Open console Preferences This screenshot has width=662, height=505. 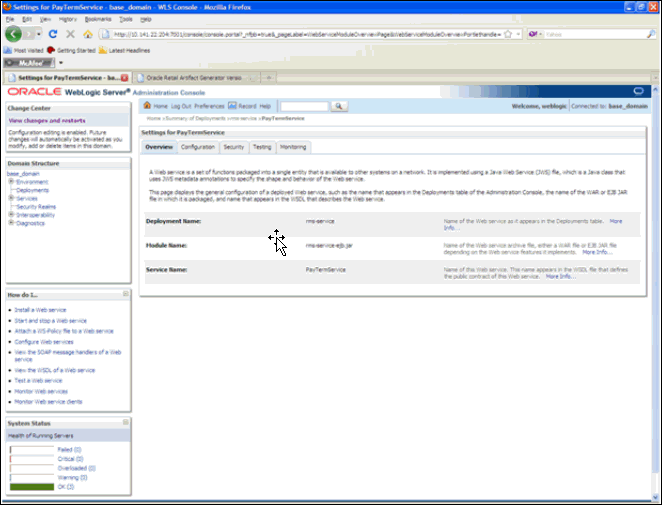point(209,106)
